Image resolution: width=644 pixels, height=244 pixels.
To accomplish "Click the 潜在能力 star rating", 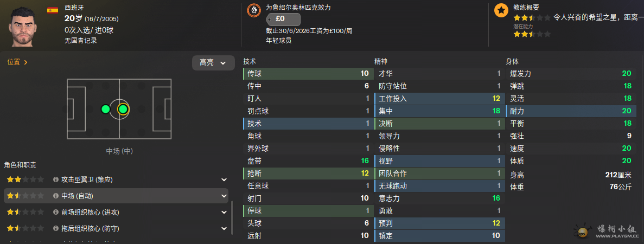I will click(532, 34).
